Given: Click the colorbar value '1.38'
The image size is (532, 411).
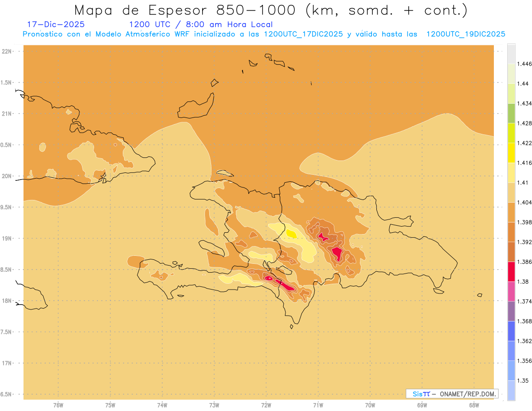Looking at the screenshot, I should [524, 282].
